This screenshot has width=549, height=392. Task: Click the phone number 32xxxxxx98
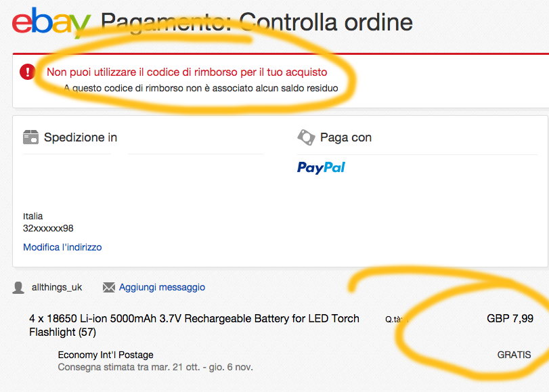point(48,228)
